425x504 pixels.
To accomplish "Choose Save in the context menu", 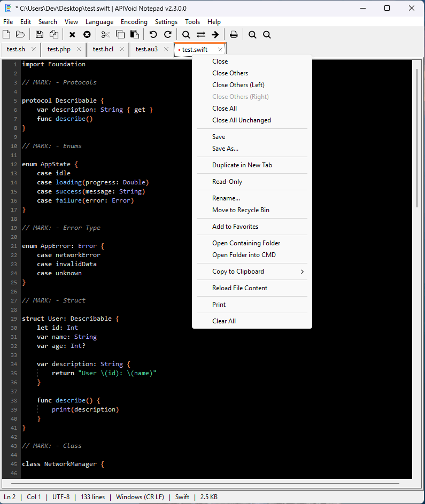I will click(x=252, y=137).
